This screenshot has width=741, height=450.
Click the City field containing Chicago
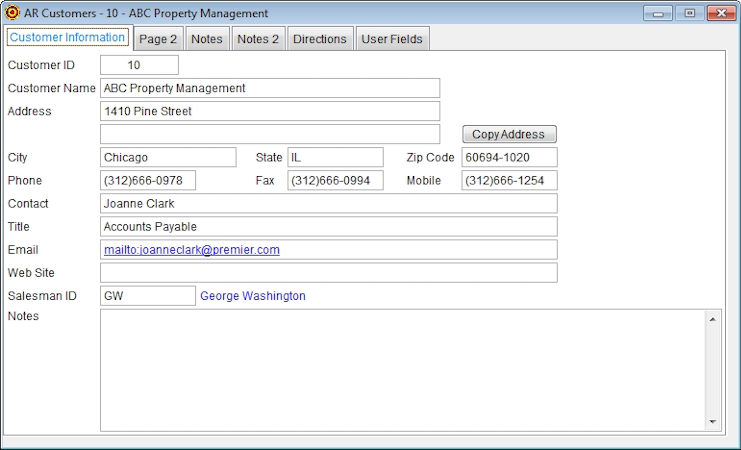(x=168, y=157)
